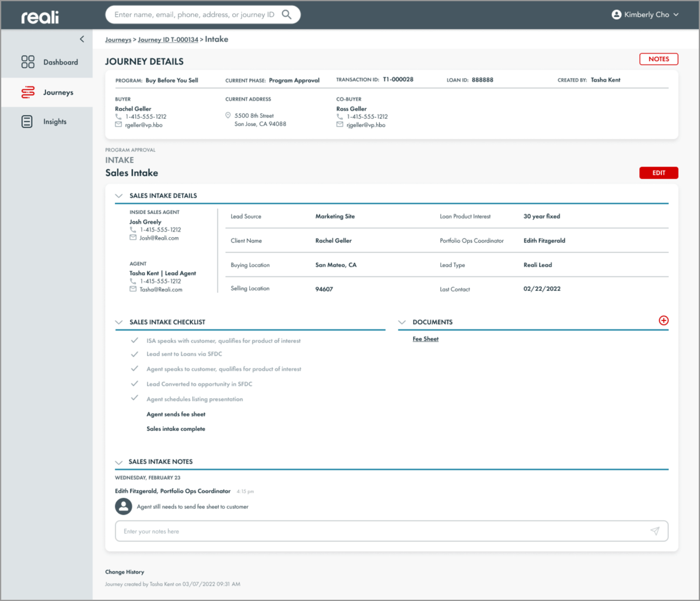The image size is (700, 601).
Task: Collapse the Sales Intake Notes section
Action: [119, 462]
